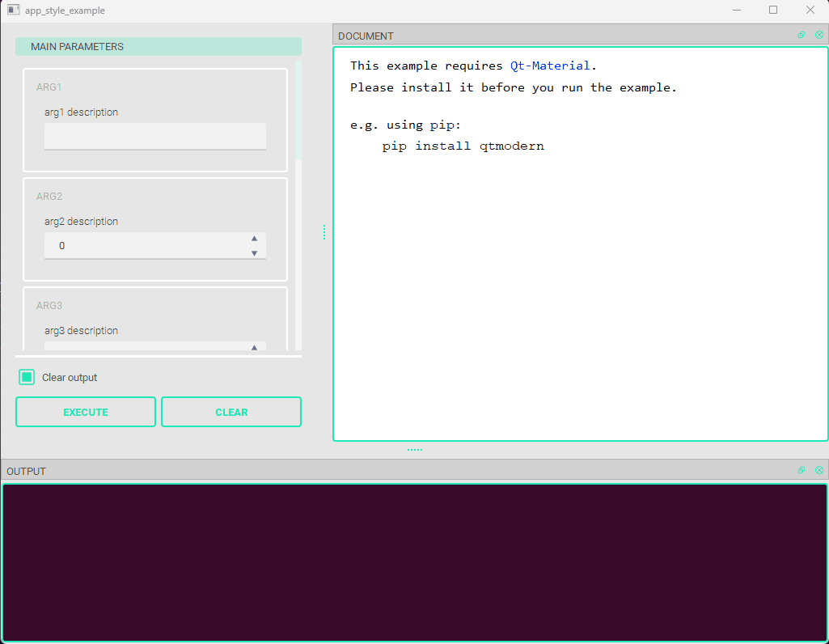829x644 pixels.
Task: Click 'Please install it before you run' line
Action: click(x=514, y=87)
